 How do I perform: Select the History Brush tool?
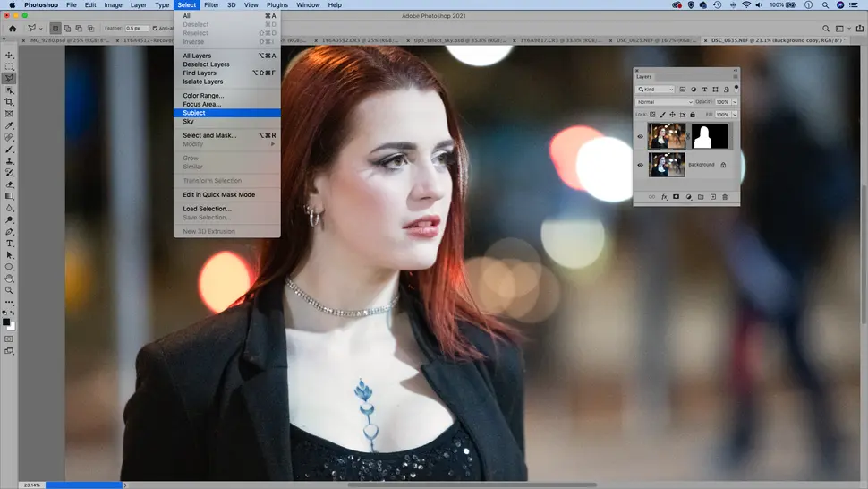(10, 173)
